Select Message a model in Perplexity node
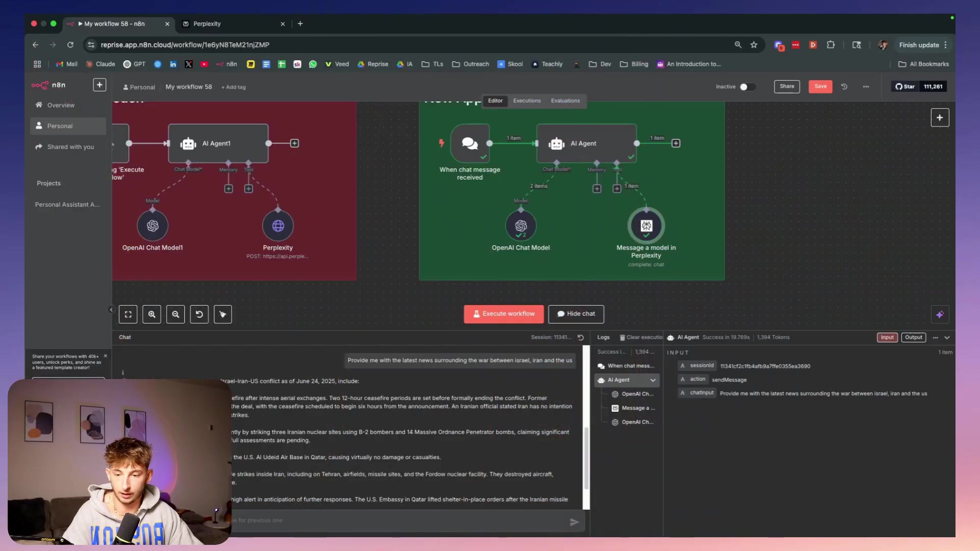980x551 pixels. point(646,226)
